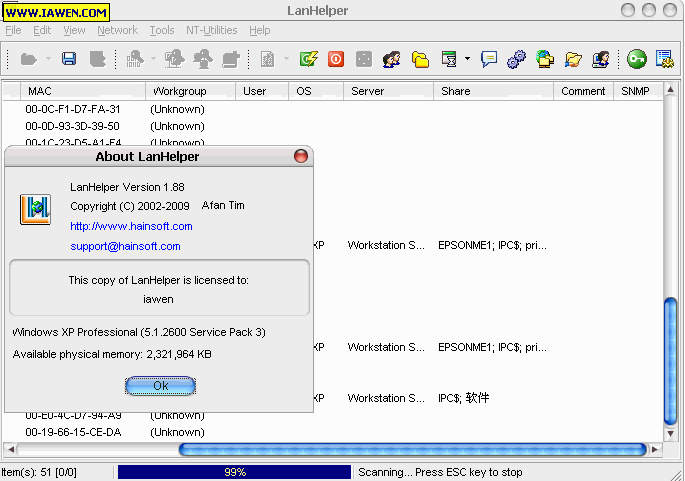
Task: Open the http://www.hainsoft.com link
Action: click(x=131, y=226)
